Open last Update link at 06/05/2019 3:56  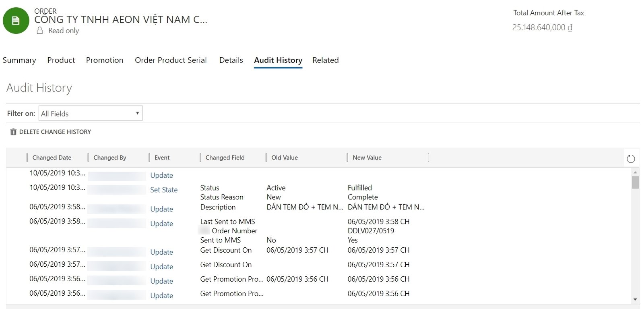pos(162,296)
